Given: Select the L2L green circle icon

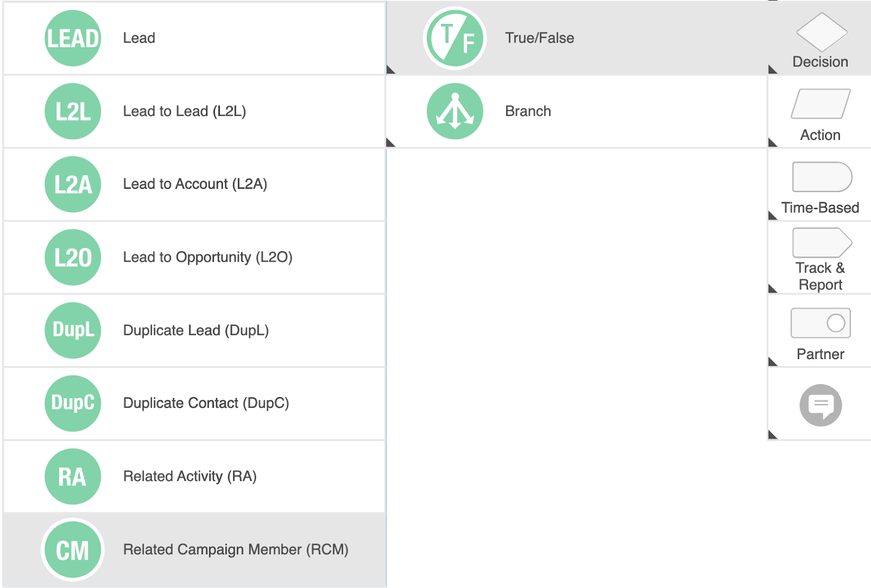Looking at the screenshot, I should pos(73,112).
